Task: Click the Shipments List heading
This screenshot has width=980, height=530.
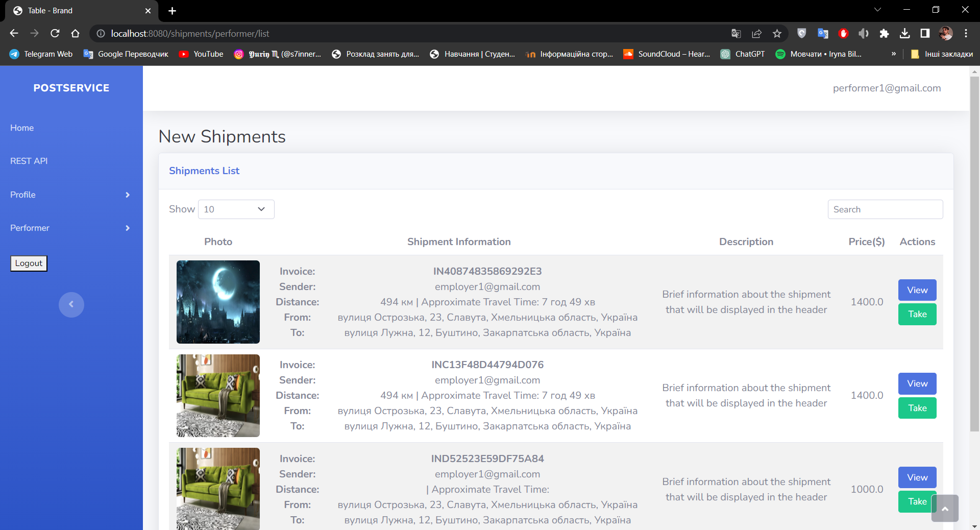Action: click(x=204, y=171)
